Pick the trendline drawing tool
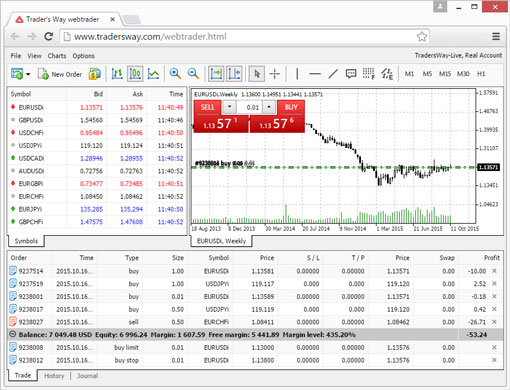Image resolution: width=510 pixels, height=390 pixels. (x=333, y=74)
